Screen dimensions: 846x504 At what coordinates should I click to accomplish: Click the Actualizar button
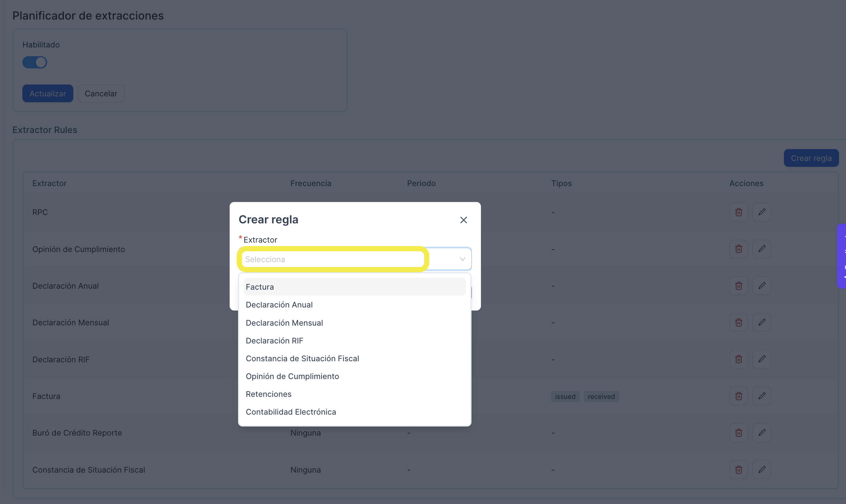pos(48,94)
